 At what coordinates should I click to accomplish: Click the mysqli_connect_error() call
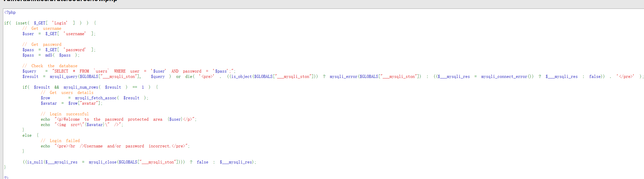pyautogui.click(x=507, y=77)
